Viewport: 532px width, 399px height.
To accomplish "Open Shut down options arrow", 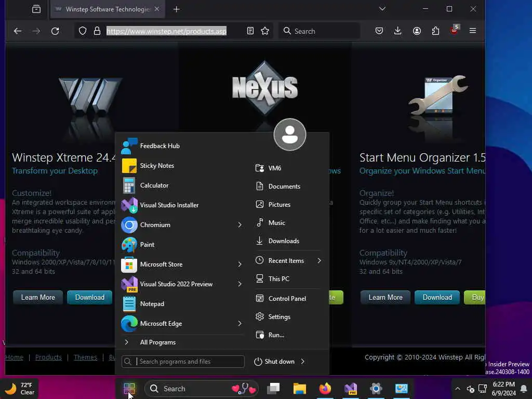I will point(303,362).
